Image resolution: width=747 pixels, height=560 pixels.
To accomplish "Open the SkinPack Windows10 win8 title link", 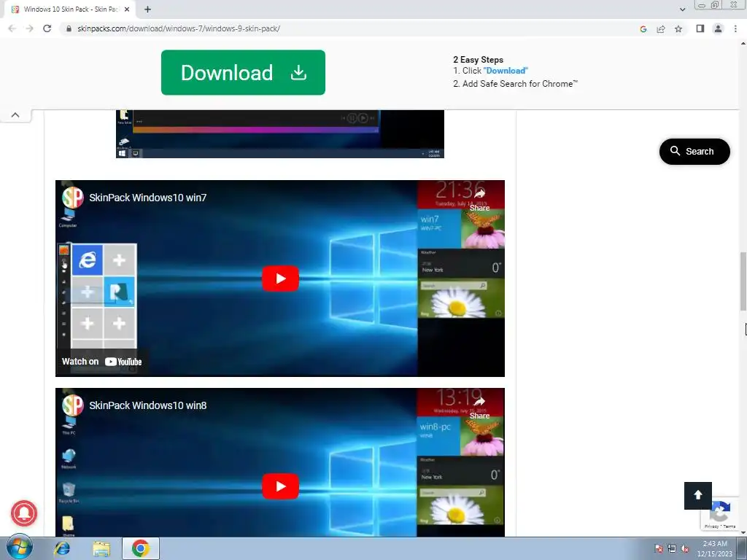I will pyautogui.click(x=147, y=405).
